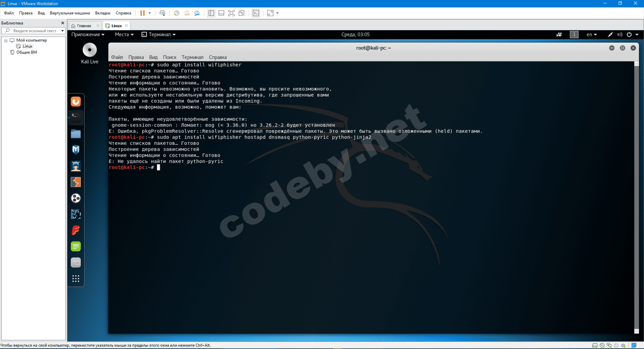Open the stretch display options arrow
Image resolution: width=644 pixels, height=349 pixels.
pos(277,13)
